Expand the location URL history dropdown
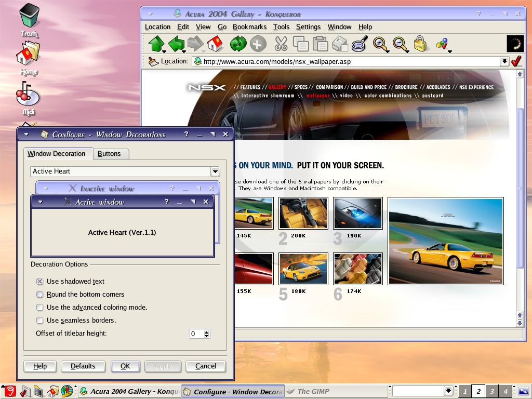This screenshot has width=532, height=399. pos(504,61)
